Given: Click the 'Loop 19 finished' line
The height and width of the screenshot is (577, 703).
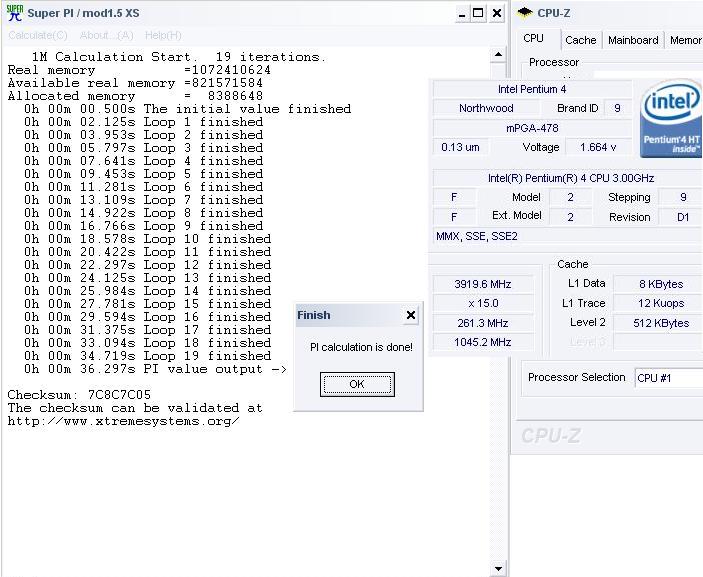Looking at the screenshot, I should tap(148, 356).
